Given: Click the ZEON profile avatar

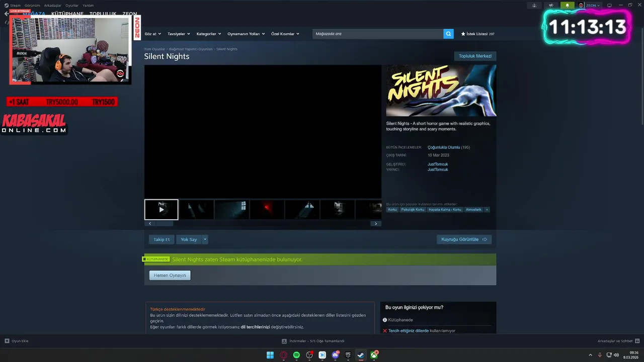Looking at the screenshot, I should [x=581, y=6].
